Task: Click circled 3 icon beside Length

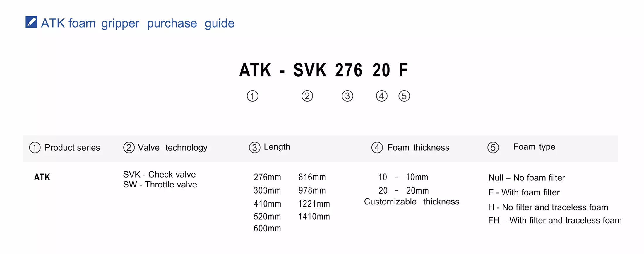Action: 254,148
